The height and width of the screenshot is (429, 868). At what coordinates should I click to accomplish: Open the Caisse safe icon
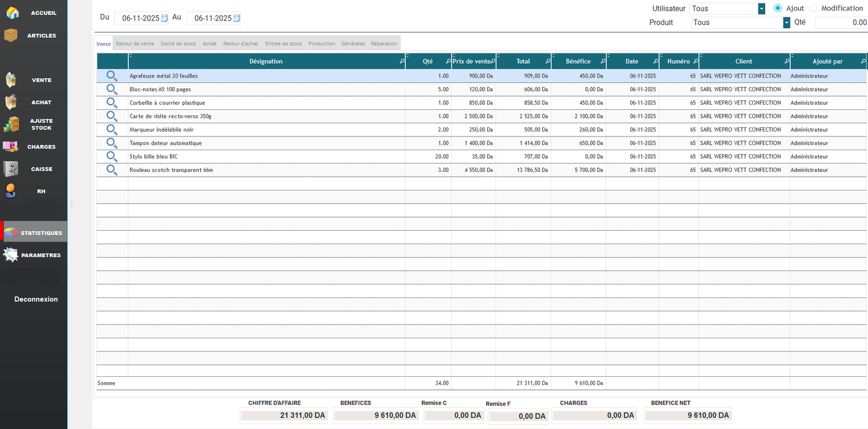click(x=11, y=169)
